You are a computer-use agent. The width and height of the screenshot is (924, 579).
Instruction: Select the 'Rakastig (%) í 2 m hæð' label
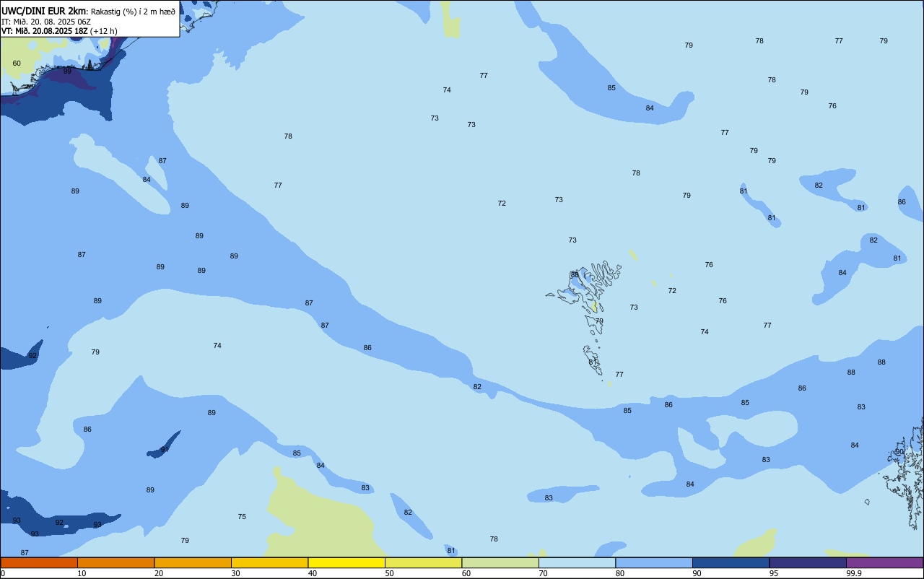pyautogui.click(x=133, y=12)
